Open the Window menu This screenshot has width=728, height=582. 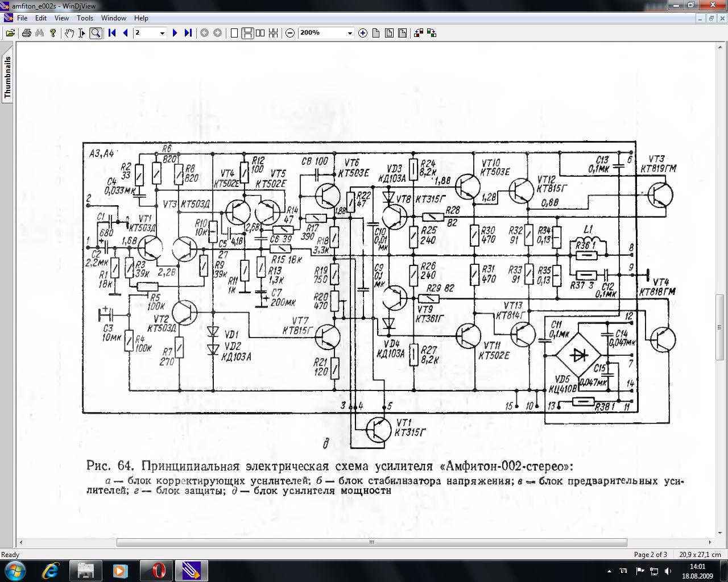click(x=114, y=18)
